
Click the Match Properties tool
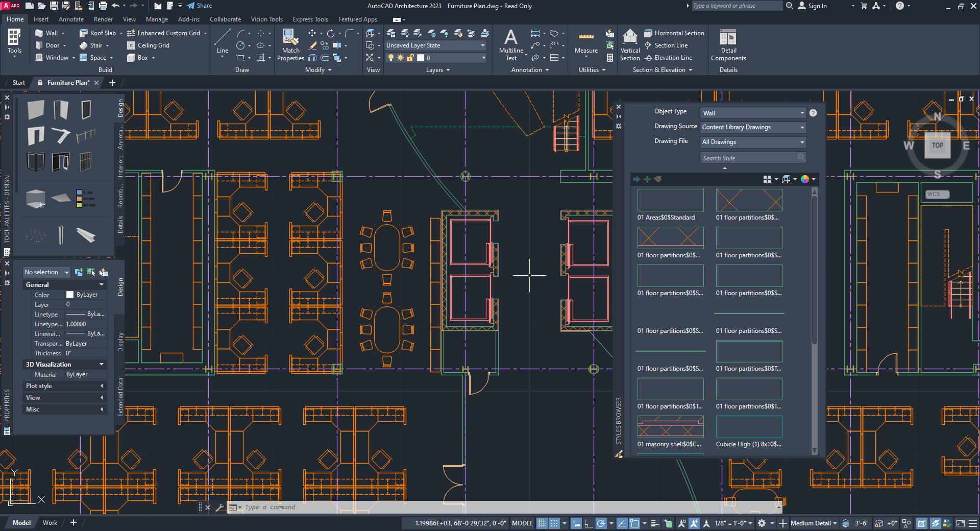[290, 45]
